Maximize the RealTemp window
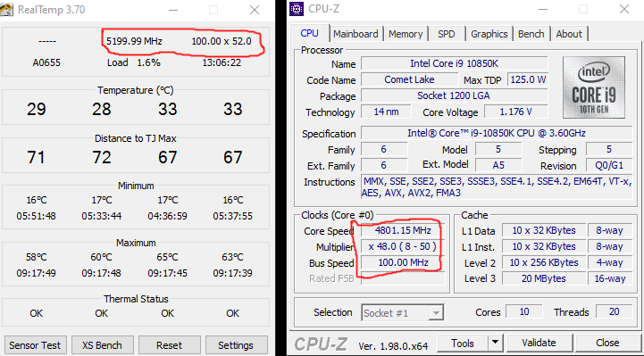 (213, 10)
